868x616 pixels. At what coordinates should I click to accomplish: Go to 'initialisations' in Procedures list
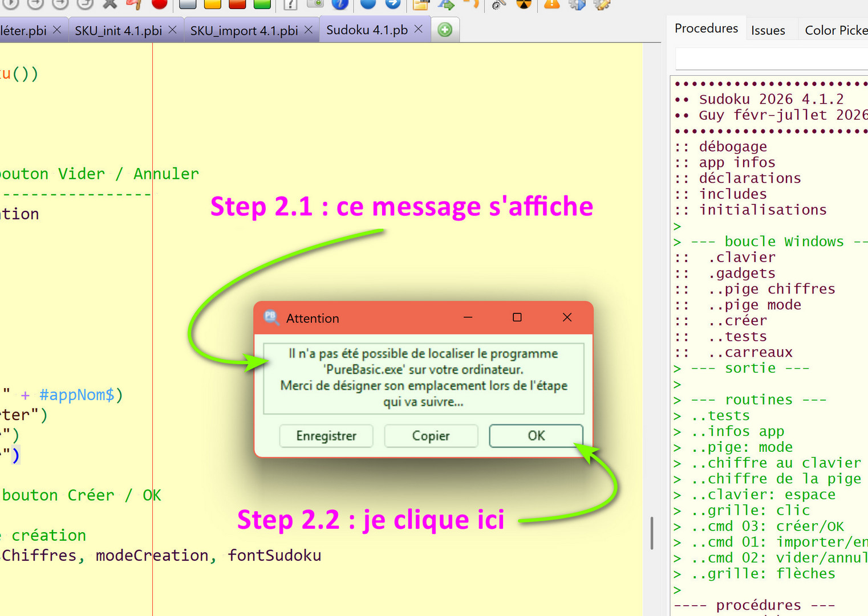(762, 210)
